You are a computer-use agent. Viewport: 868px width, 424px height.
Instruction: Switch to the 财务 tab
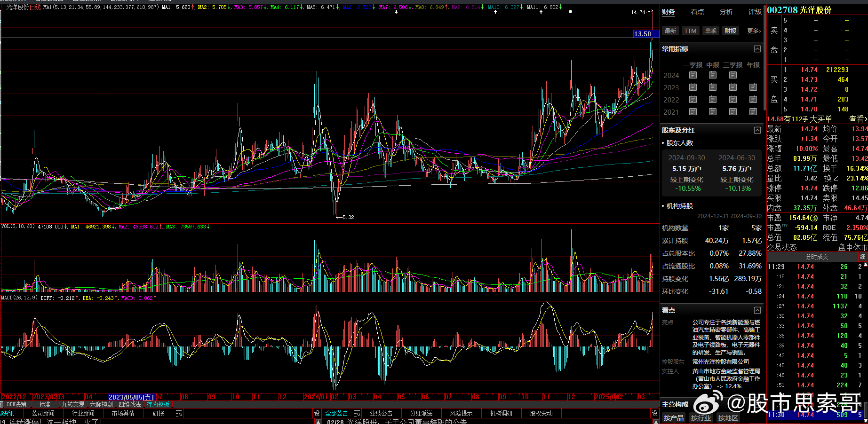(669, 12)
